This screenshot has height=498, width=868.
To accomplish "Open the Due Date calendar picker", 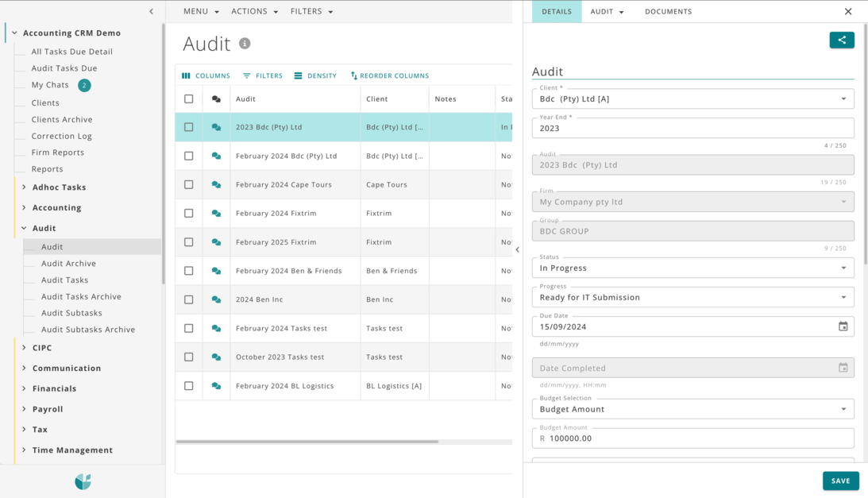I will point(843,326).
